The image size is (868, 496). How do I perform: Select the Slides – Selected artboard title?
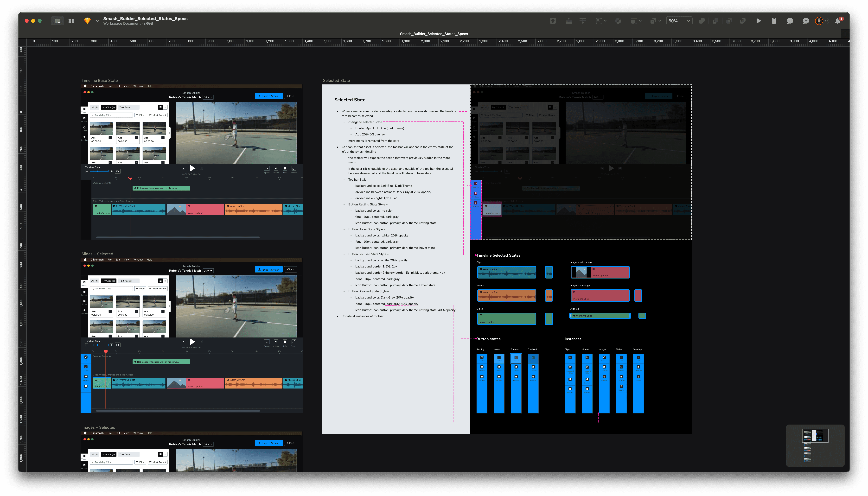pos(97,254)
